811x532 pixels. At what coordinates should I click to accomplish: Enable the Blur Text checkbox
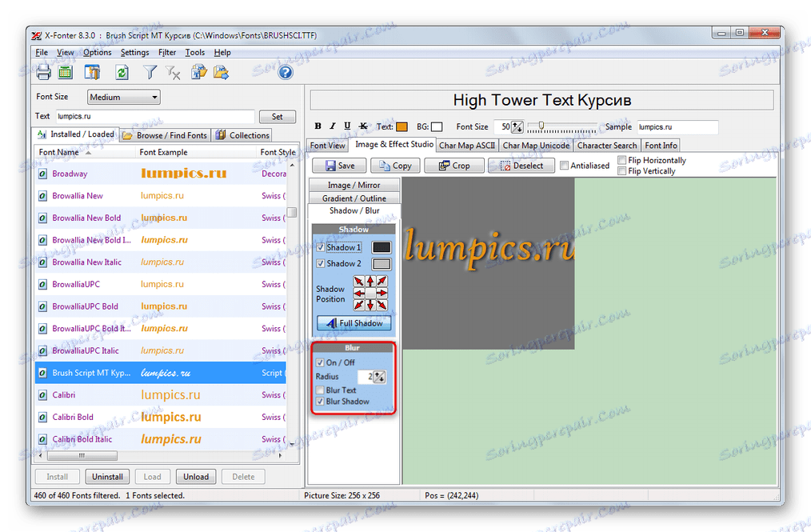coord(320,390)
